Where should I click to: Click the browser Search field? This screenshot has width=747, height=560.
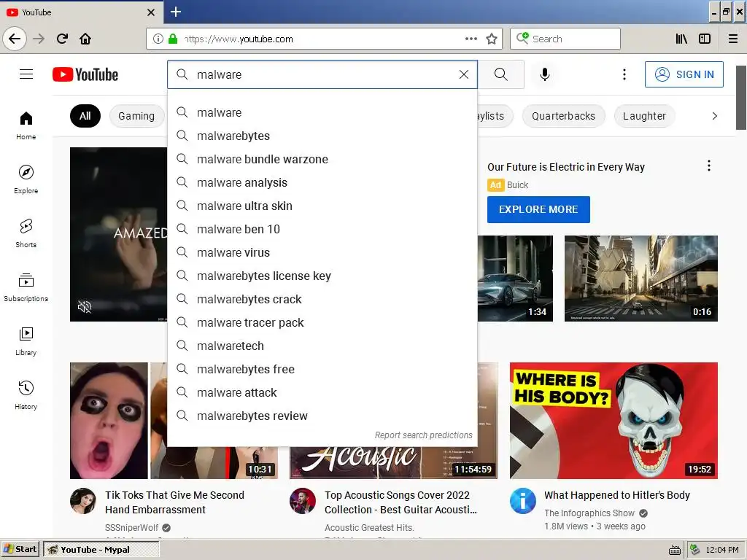click(x=565, y=39)
